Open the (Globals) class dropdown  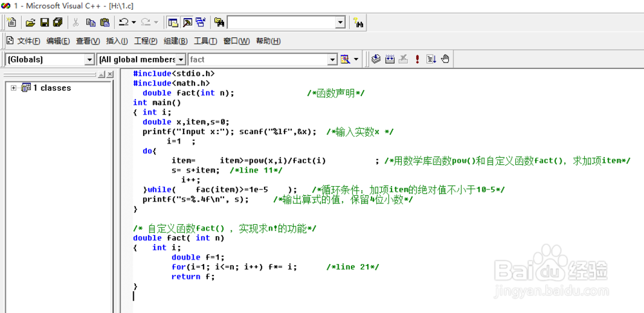[x=90, y=60]
